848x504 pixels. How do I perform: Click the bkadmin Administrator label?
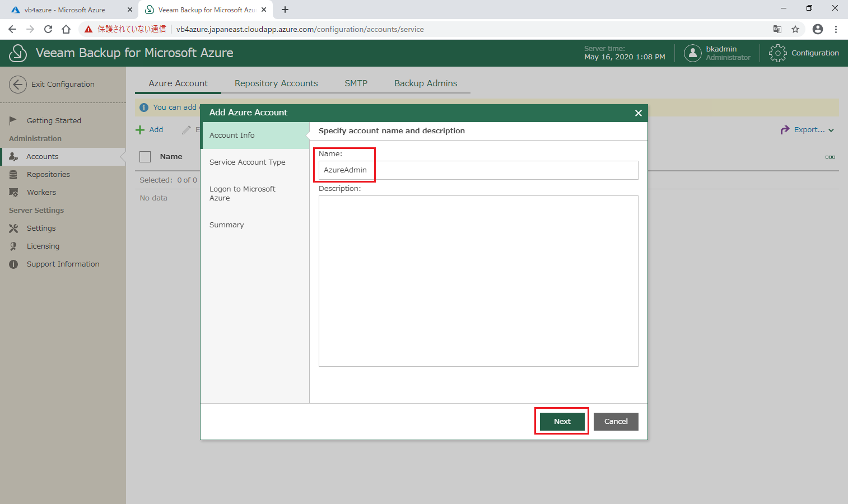[728, 53]
